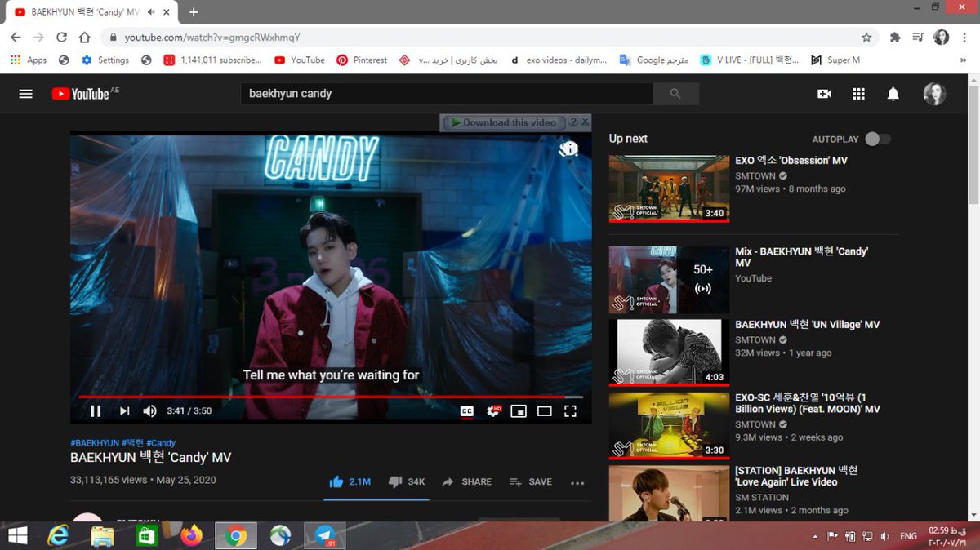Open the Apps bookmark shortcut
The width and height of the screenshot is (980, 550).
(x=29, y=60)
